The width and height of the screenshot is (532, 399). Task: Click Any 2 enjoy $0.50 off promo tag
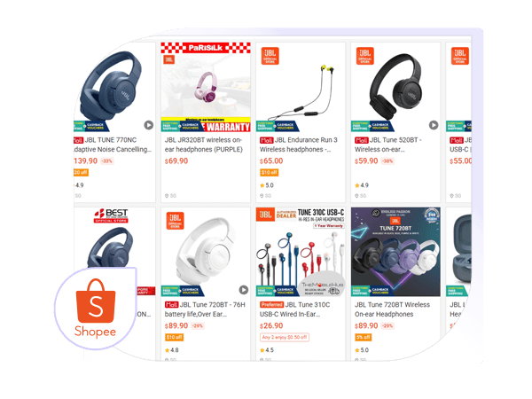pyautogui.click(x=285, y=337)
